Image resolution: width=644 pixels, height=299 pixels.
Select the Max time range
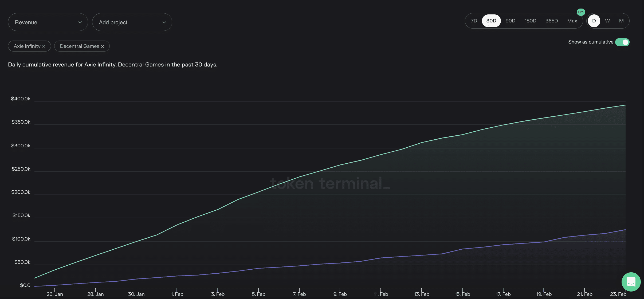(572, 21)
